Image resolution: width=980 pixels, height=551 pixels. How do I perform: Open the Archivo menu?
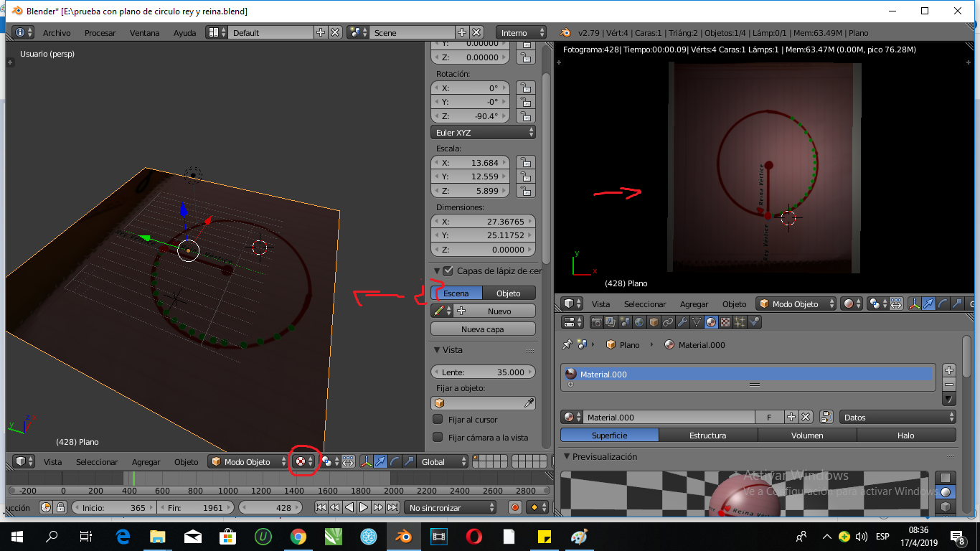coord(57,33)
